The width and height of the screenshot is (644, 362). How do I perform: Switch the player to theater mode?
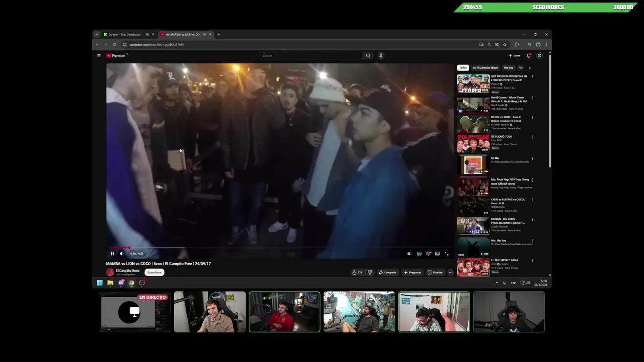tap(437, 254)
